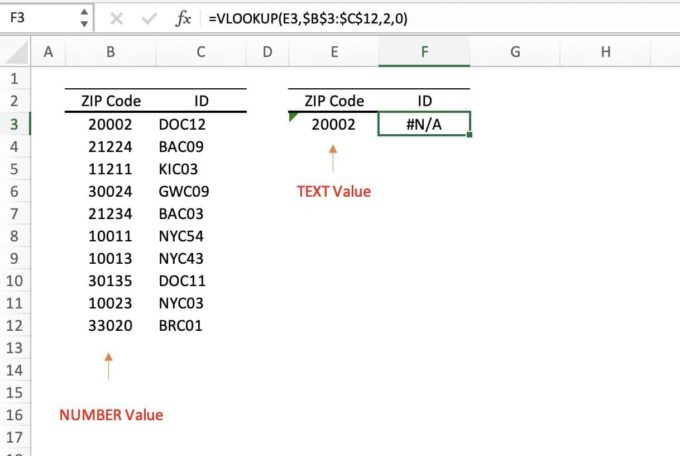This screenshot has height=456, width=680.
Task: Click the green error triangle in cell E3
Action: 292,117
